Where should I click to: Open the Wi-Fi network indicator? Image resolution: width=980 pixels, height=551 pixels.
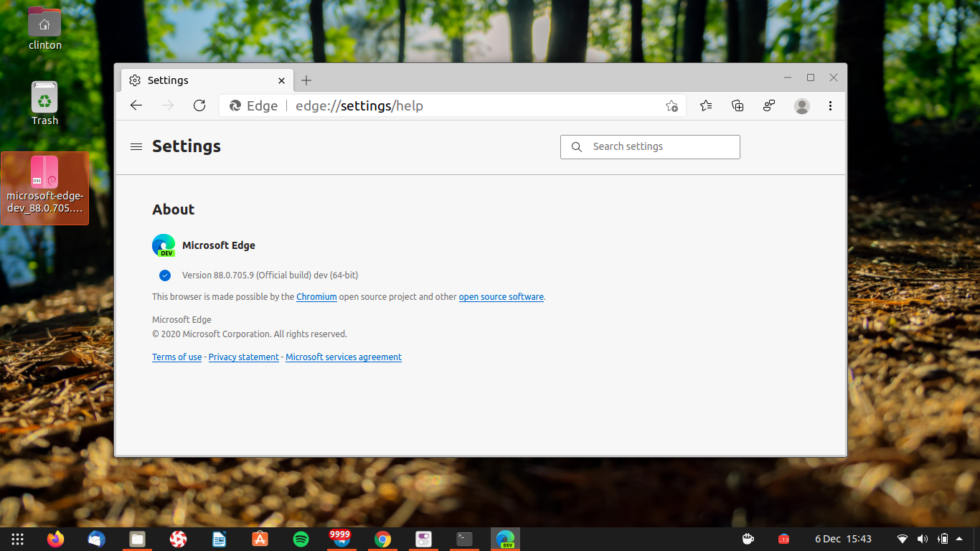903,539
